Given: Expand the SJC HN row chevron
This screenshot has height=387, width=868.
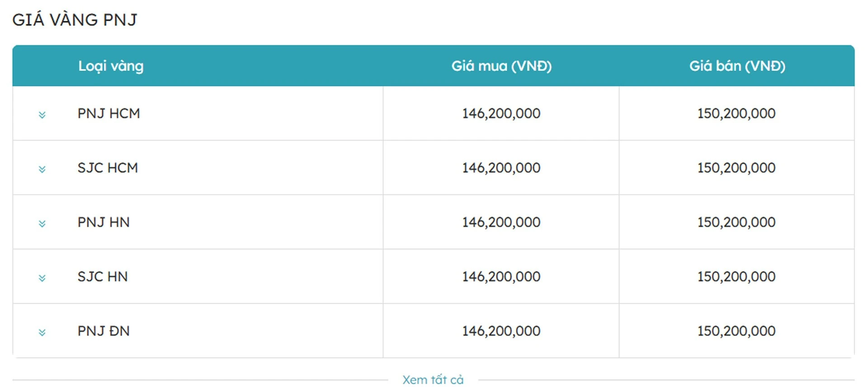Looking at the screenshot, I should (42, 277).
